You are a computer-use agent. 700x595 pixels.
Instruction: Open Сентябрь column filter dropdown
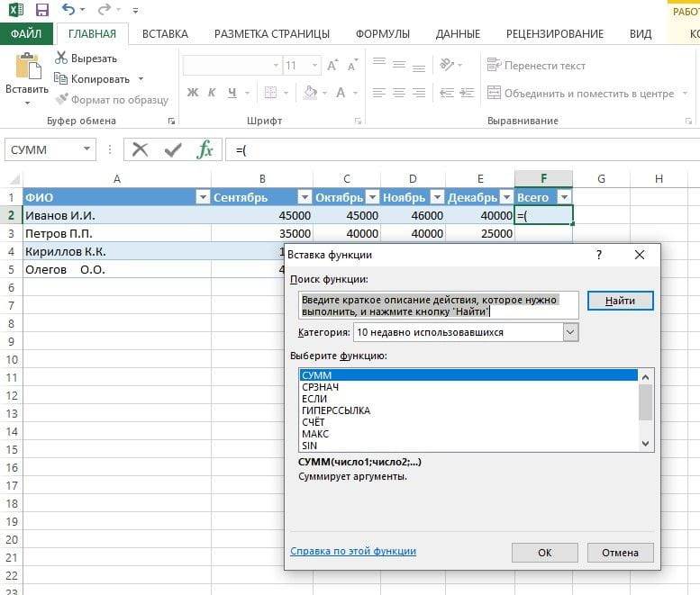tap(305, 197)
